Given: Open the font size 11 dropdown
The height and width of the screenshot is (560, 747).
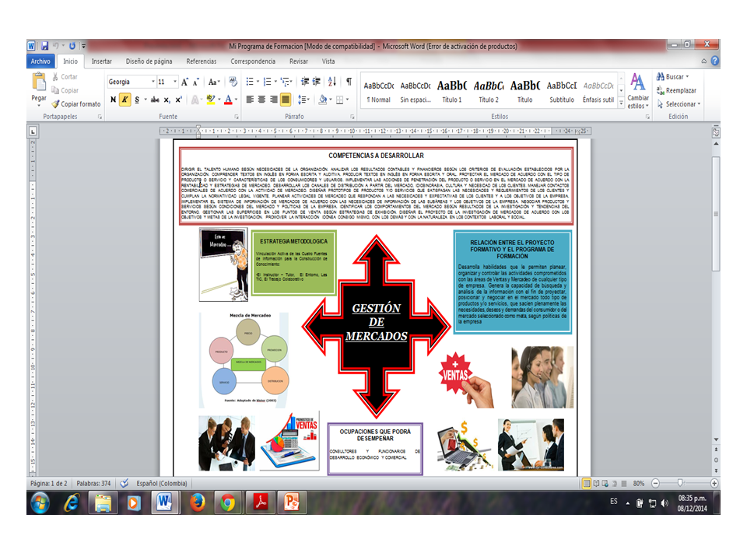Looking at the screenshot, I should pyautogui.click(x=175, y=82).
